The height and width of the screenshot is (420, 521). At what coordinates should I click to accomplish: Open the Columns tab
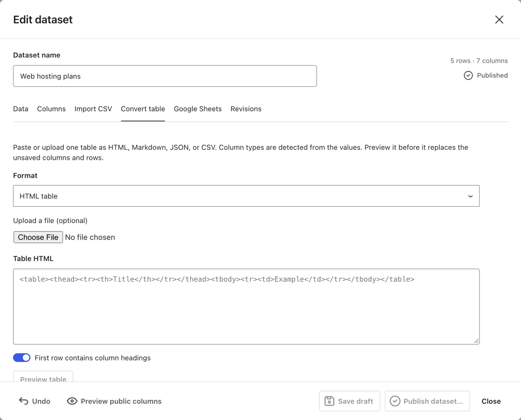[x=51, y=109]
